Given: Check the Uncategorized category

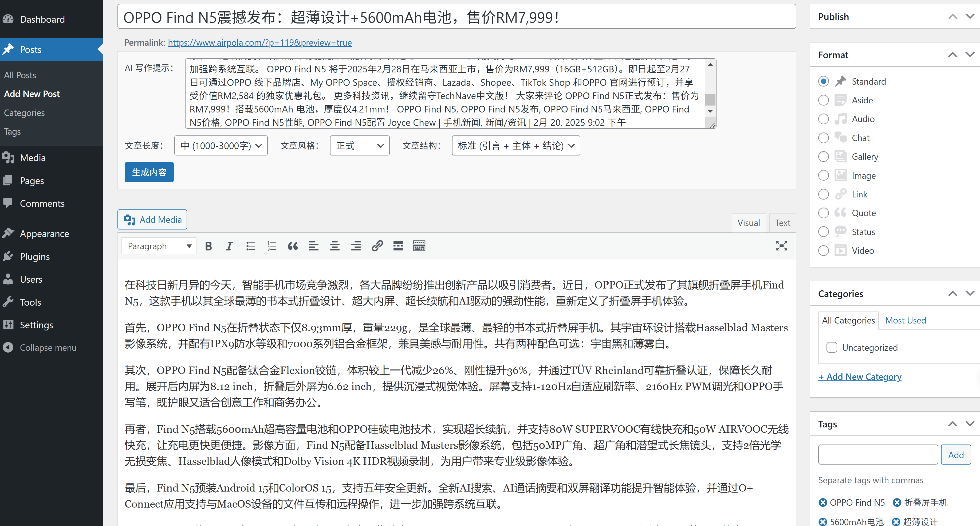Looking at the screenshot, I should (832, 348).
